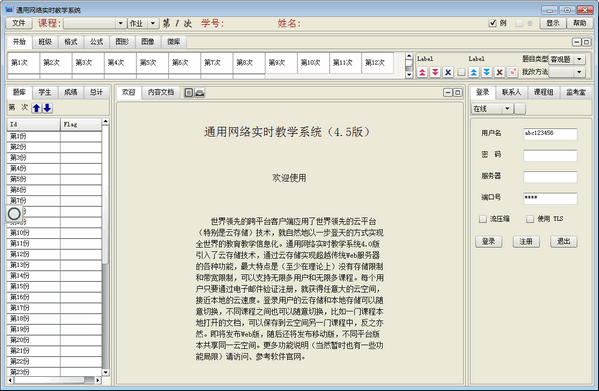The width and height of the screenshot is (599, 391).
Task: Click the document icon beside 内容文档 tab
Action: pyautogui.click(x=189, y=92)
